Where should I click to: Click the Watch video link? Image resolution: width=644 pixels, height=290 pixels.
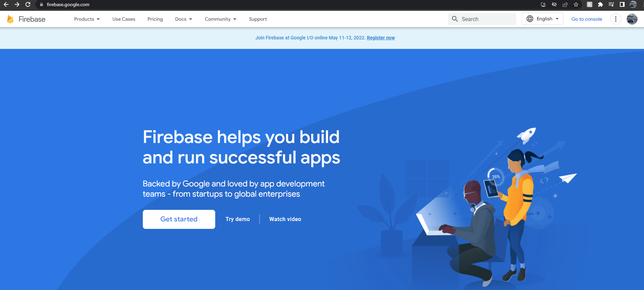click(x=285, y=219)
